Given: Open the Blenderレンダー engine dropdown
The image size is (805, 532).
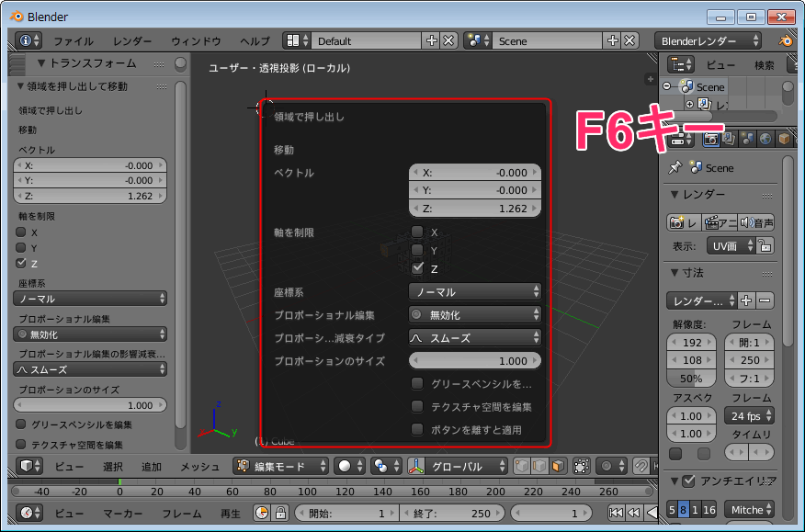Looking at the screenshot, I should click(708, 40).
